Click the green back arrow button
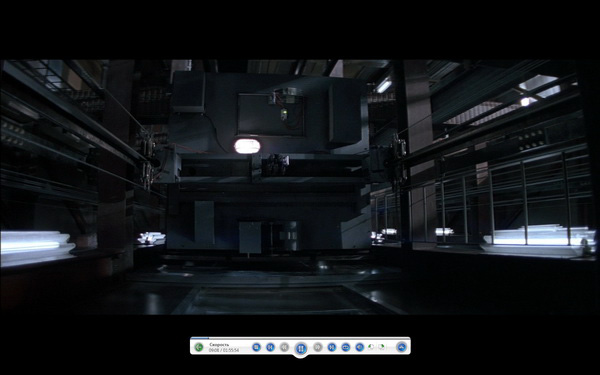 (x=199, y=347)
